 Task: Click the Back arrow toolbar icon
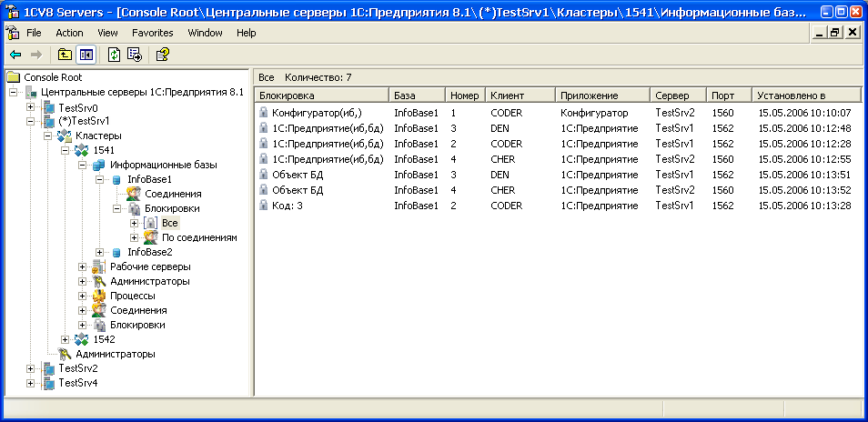(15, 55)
